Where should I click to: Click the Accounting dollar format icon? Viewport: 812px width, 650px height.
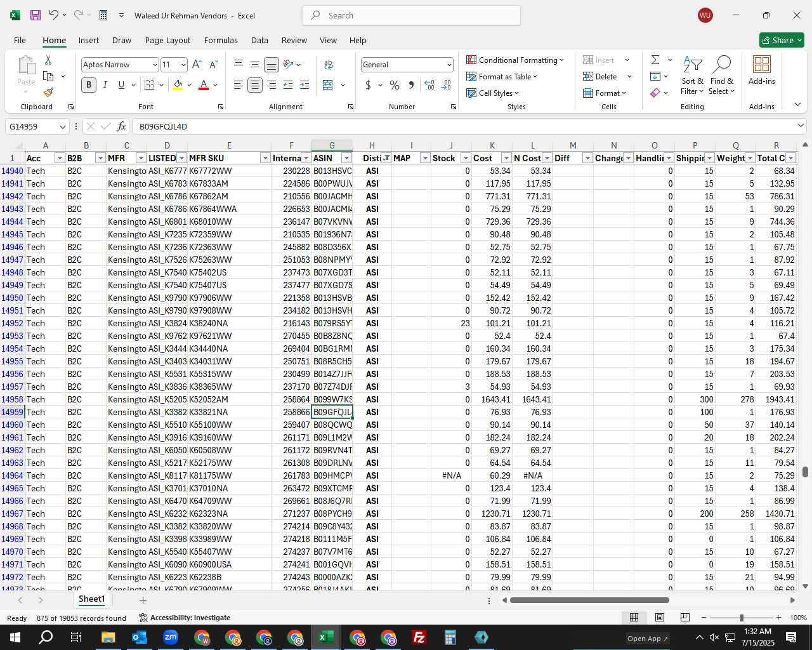click(368, 85)
